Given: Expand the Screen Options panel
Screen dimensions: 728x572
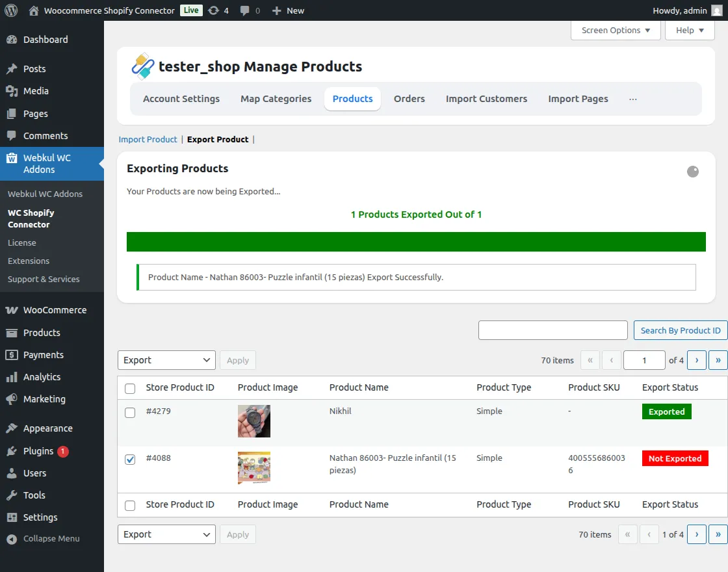Looking at the screenshot, I should click(615, 31).
